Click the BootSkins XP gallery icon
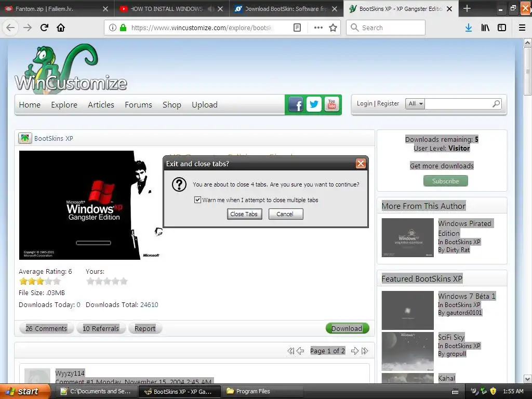Image resolution: width=532 pixels, height=399 pixels. 25,138
